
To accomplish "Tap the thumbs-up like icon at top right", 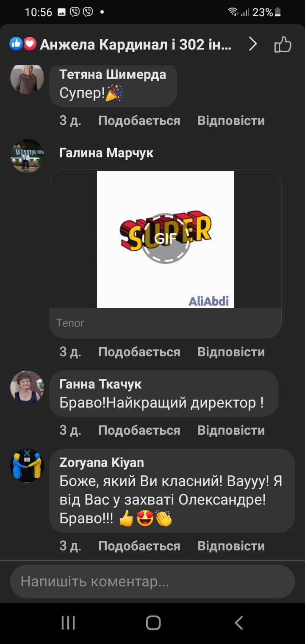I will point(283,44).
